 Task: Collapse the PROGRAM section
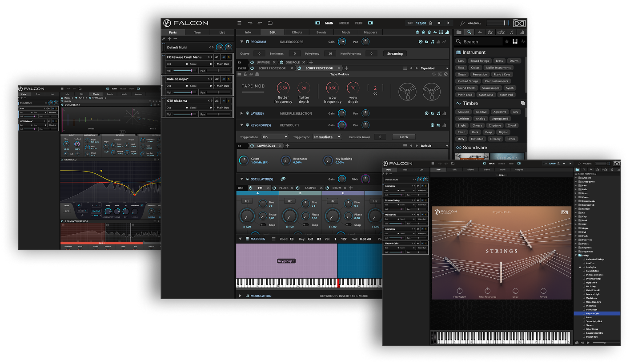pos(242,42)
